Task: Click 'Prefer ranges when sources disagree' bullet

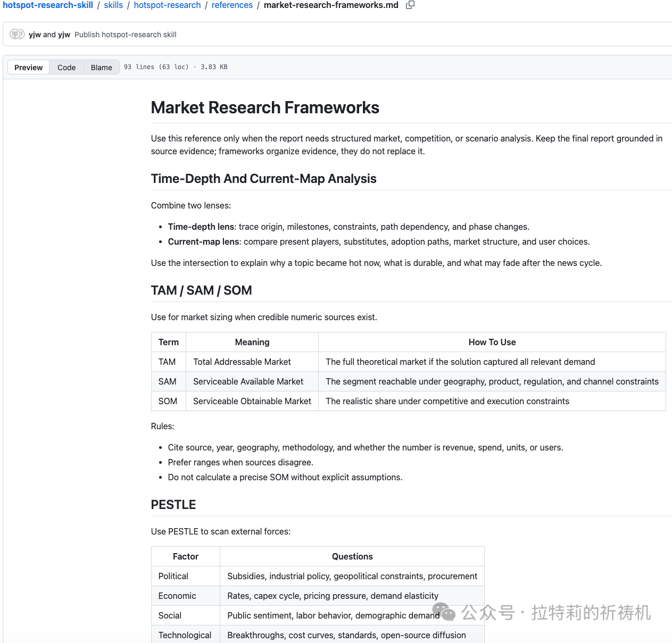Action: (240, 463)
